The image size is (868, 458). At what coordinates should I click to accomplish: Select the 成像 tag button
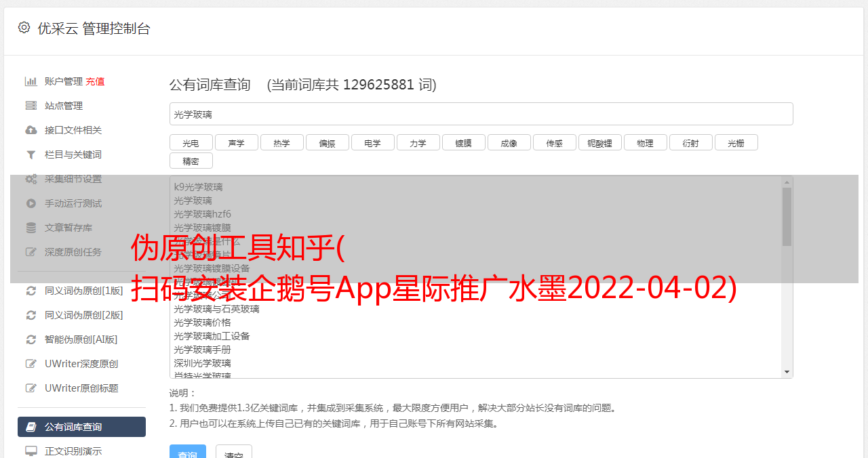click(509, 143)
